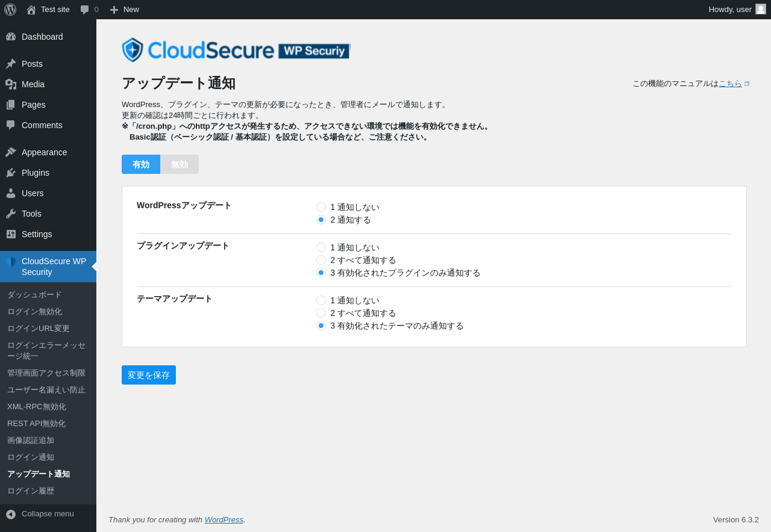Open Dashboard menu item
Screen dimensions: 771x532
[48, 37]
